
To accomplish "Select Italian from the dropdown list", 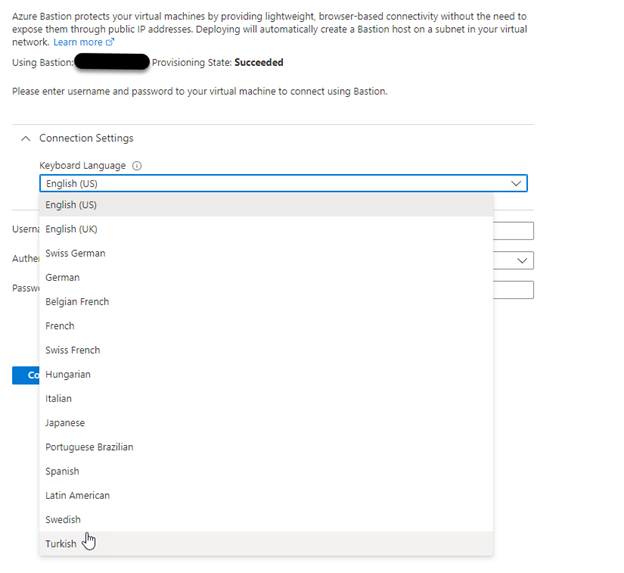I will click(58, 398).
